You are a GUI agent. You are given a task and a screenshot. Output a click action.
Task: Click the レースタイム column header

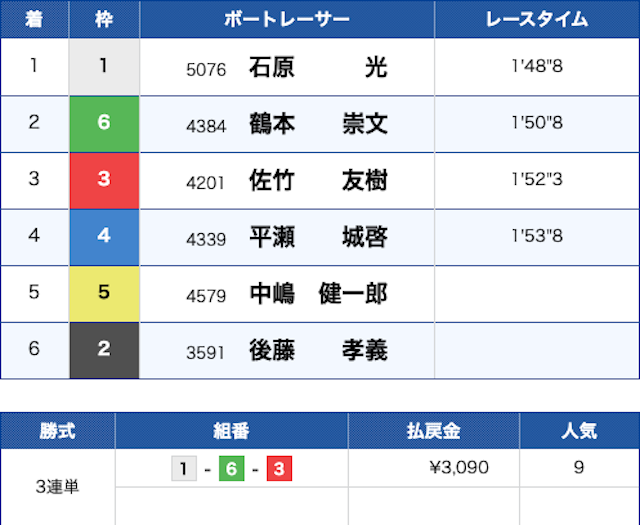point(537,19)
